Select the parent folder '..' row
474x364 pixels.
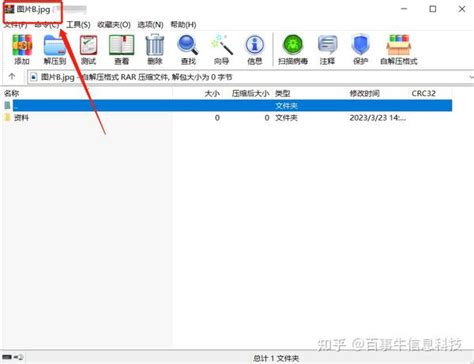click(x=232, y=106)
